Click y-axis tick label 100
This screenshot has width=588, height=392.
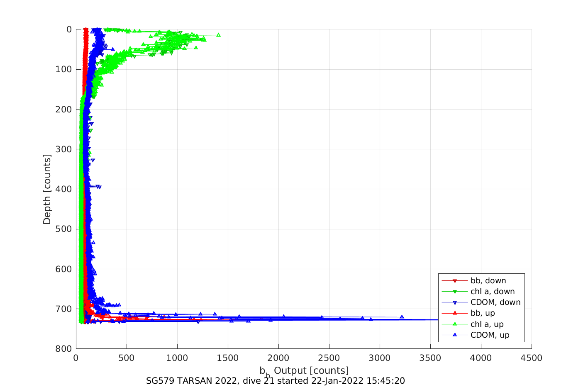[x=64, y=69]
